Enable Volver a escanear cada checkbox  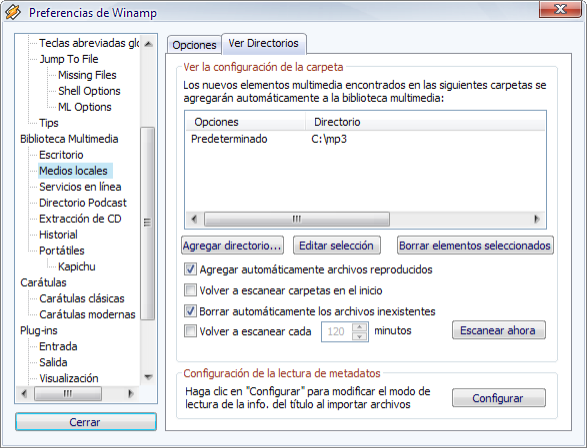pos(190,331)
